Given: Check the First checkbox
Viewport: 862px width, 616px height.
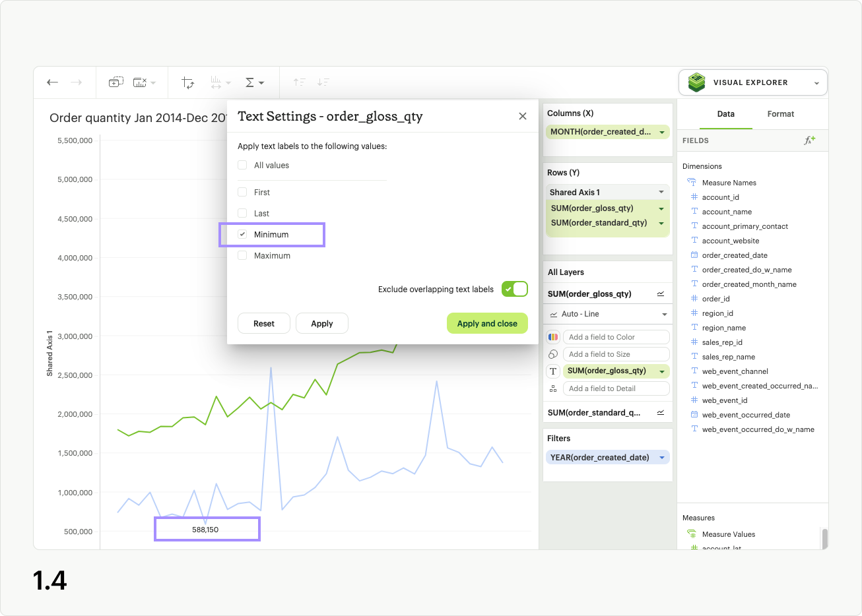Looking at the screenshot, I should tap(242, 192).
